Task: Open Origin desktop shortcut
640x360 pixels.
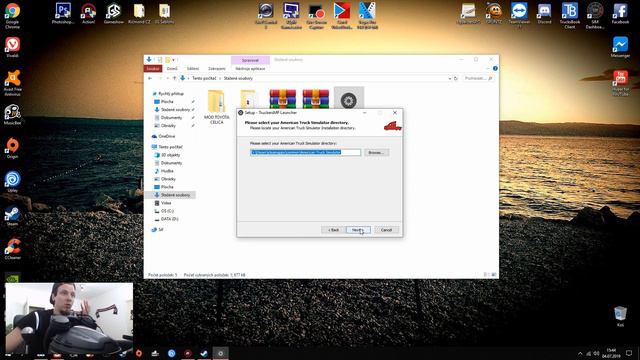Action: (x=12, y=148)
